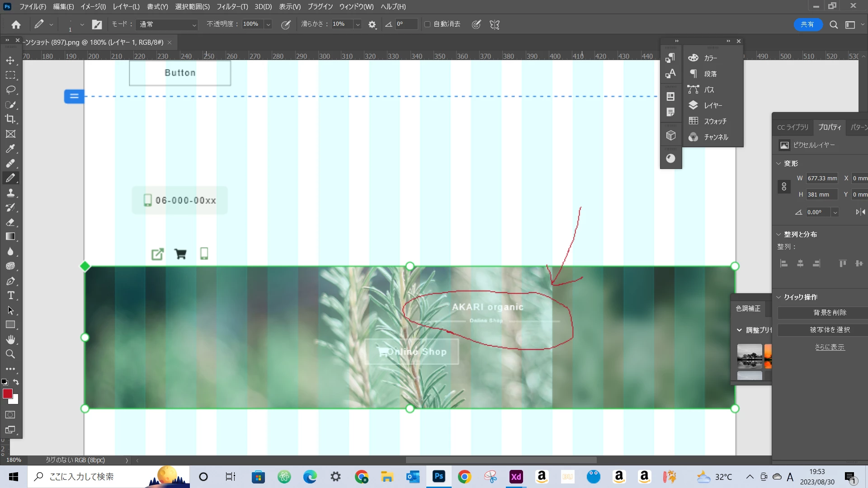The height and width of the screenshot is (488, 868).
Task: Select the Horizontal Type tool
Action: 10,296
